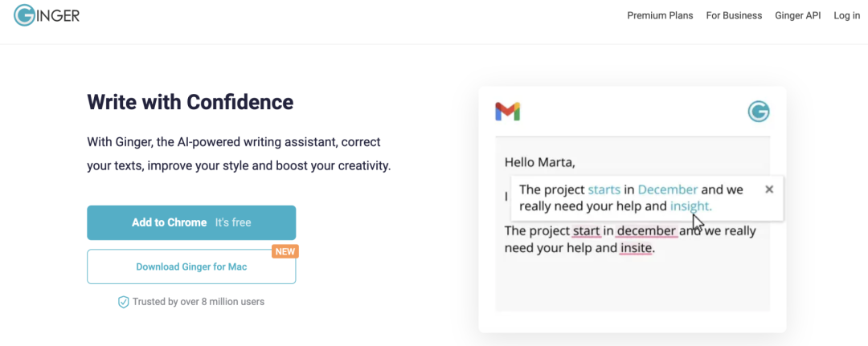Image resolution: width=868 pixels, height=346 pixels.
Task: Click the underlined word 'december'
Action: pyautogui.click(x=648, y=230)
